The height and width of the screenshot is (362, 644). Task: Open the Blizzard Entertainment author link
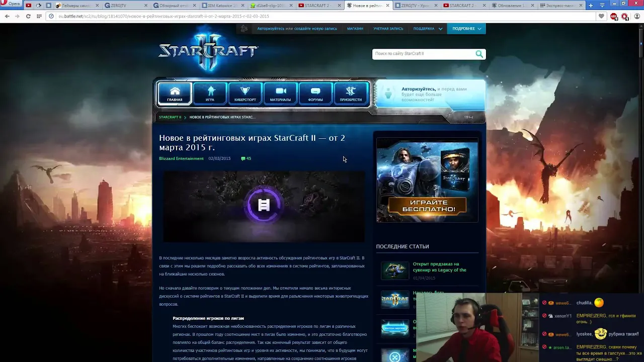pyautogui.click(x=181, y=158)
